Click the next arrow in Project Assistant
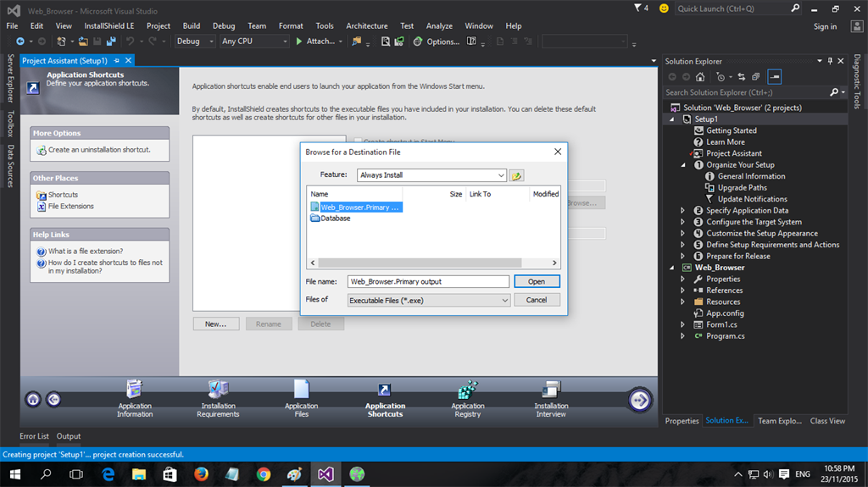 click(x=639, y=400)
